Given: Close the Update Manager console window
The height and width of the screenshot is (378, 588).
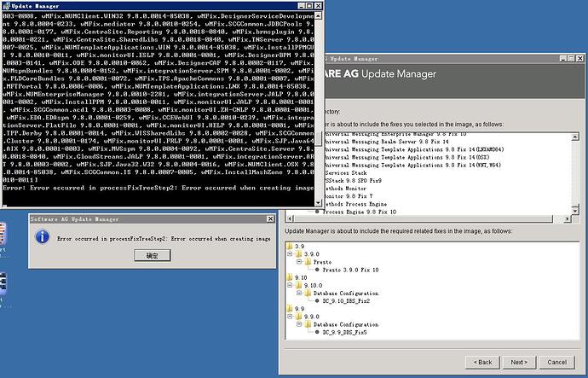Looking at the screenshot, I should (318, 6).
